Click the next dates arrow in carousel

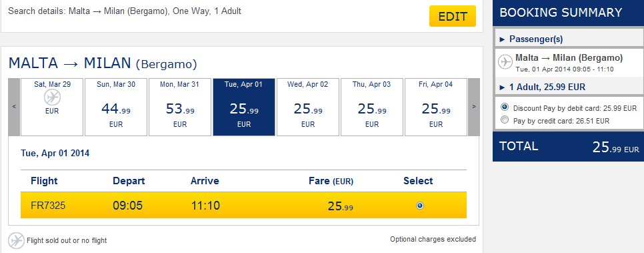pyautogui.click(x=474, y=107)
